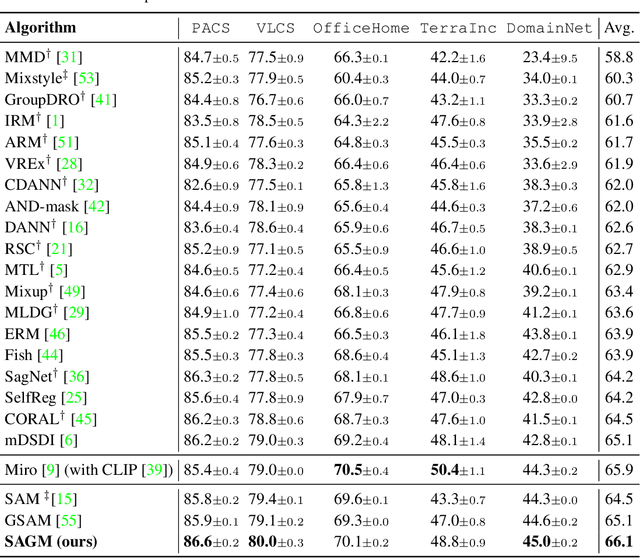Open mDSDI citation 6
This screenshot has height=558, width=640.
(69, 440)
